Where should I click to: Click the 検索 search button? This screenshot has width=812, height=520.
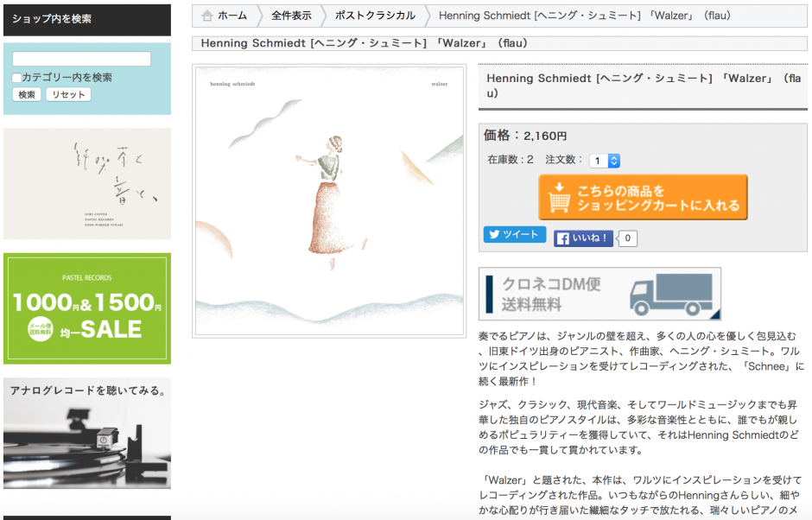27,94
